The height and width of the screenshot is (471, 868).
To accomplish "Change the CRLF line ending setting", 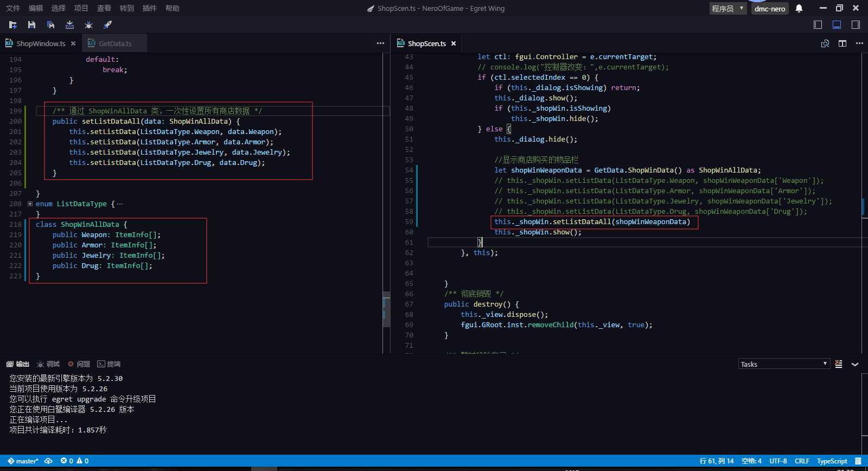I will [x=802, y=461].
